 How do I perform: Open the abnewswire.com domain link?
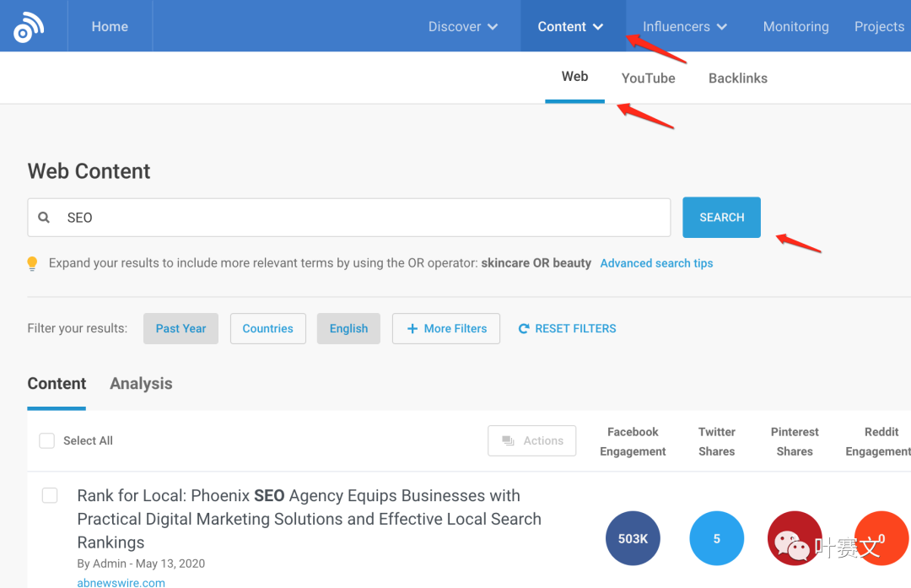(x=121, y=582)
